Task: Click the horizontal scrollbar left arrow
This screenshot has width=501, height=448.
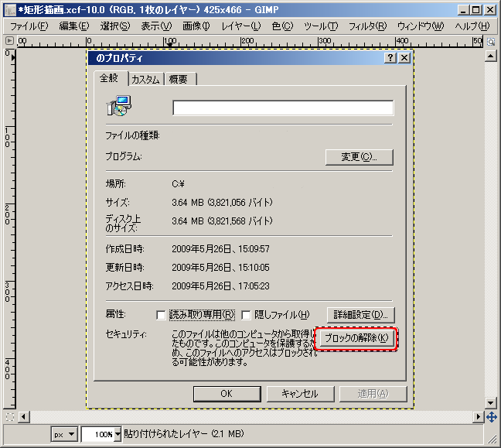Action: point(24,416)
